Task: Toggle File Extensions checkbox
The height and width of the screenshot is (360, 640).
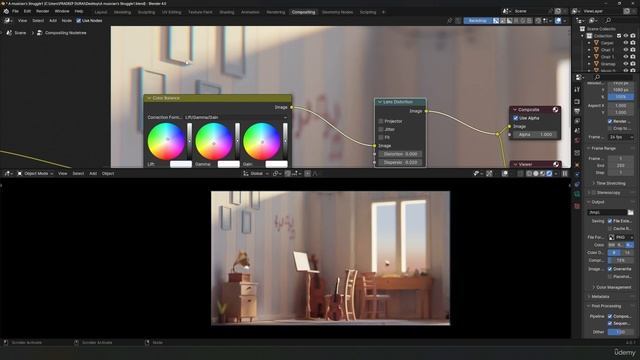Action: pos(610,221)
